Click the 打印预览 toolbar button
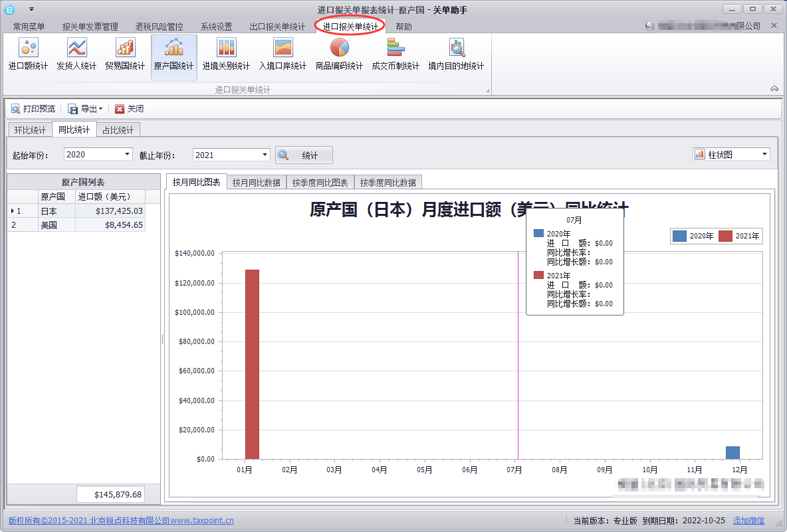787x532 pixels. click(x=33, y=109)
